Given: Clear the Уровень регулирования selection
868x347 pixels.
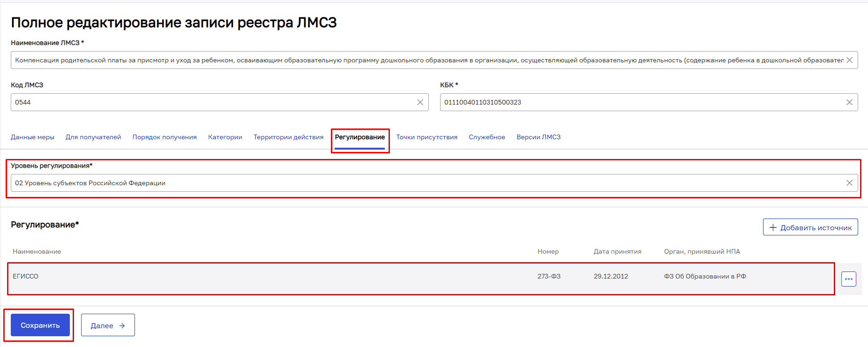Looking at the screenshot, I should click(849, 183).
